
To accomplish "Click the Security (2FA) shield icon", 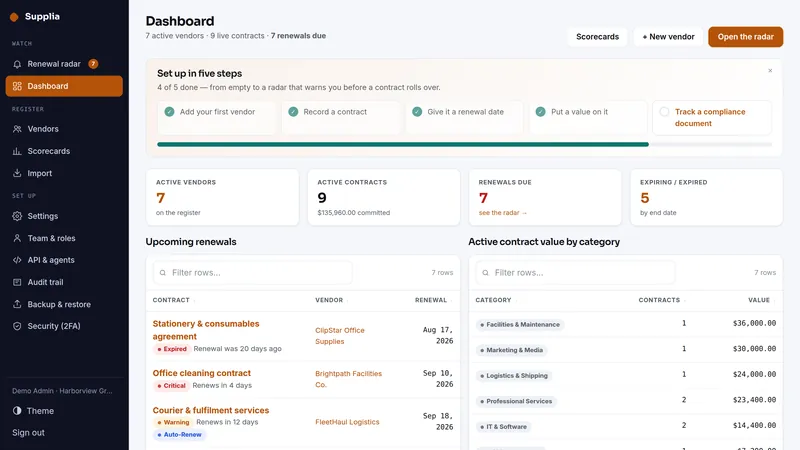I will [17, 327].
